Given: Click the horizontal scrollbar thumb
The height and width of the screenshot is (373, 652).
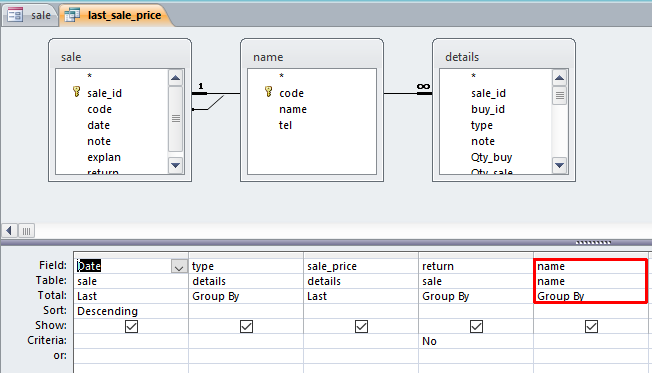Looking at the screenshot, I should tap(26, 230).
